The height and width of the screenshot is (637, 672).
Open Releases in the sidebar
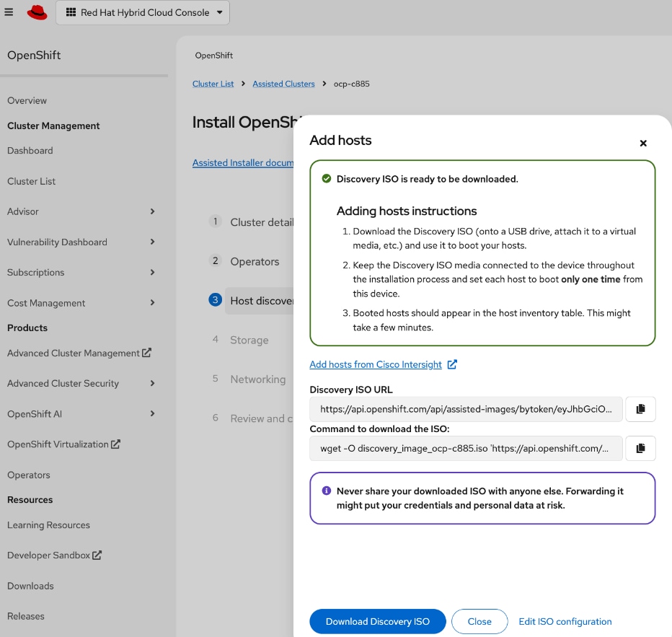click(x=26, y=616)
